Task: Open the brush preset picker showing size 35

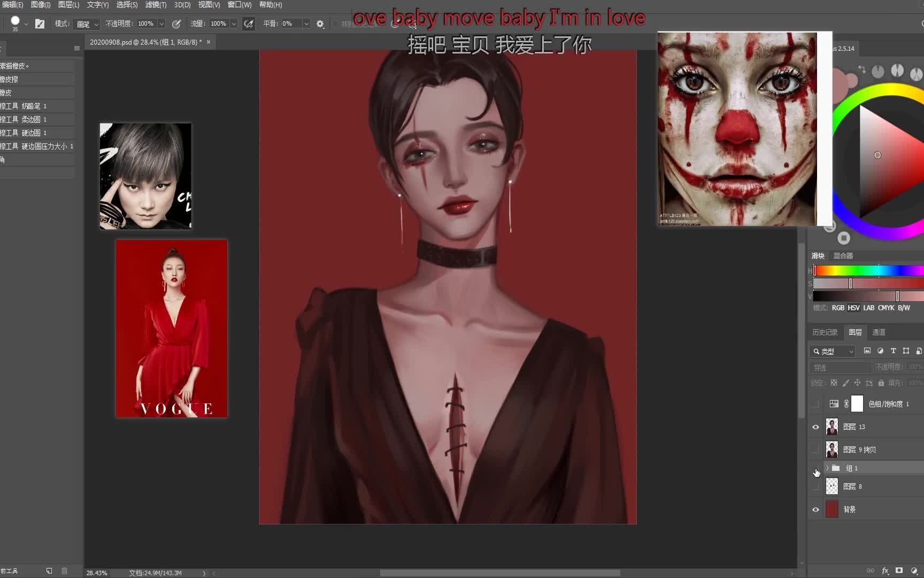Action: click(x=15, y=22)
